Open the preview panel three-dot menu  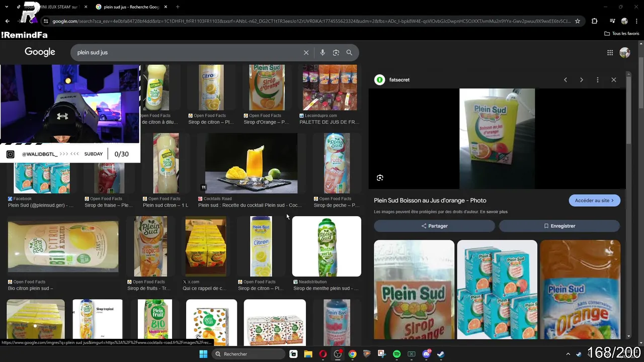[x=598, y=80]
